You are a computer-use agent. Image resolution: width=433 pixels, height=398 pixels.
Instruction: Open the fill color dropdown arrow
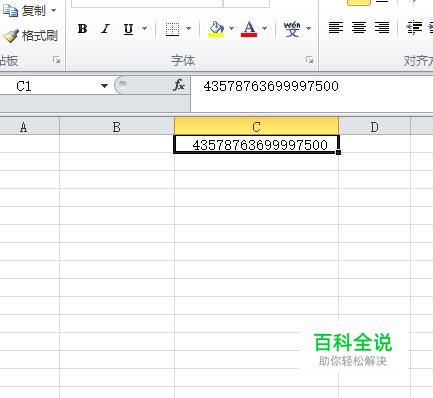(231, 29)
